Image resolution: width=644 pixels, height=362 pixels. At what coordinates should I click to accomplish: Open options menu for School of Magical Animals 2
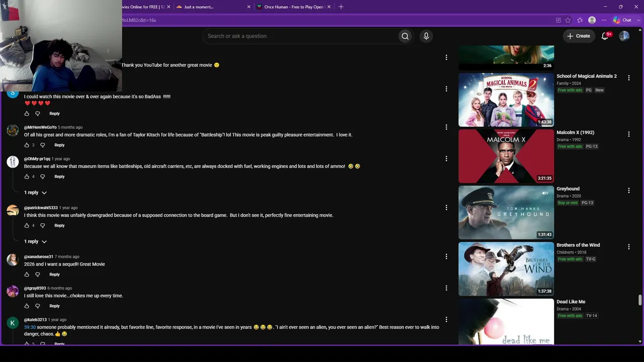[629, 77]
